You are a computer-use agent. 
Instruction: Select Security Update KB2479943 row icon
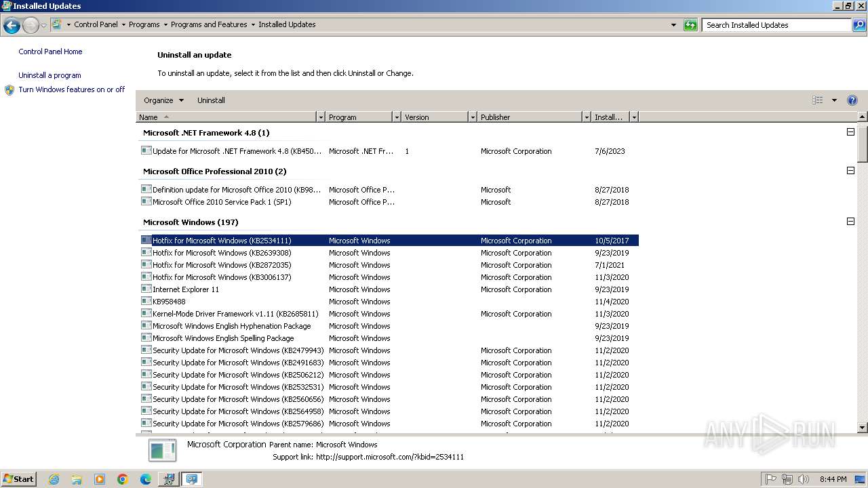146,350
